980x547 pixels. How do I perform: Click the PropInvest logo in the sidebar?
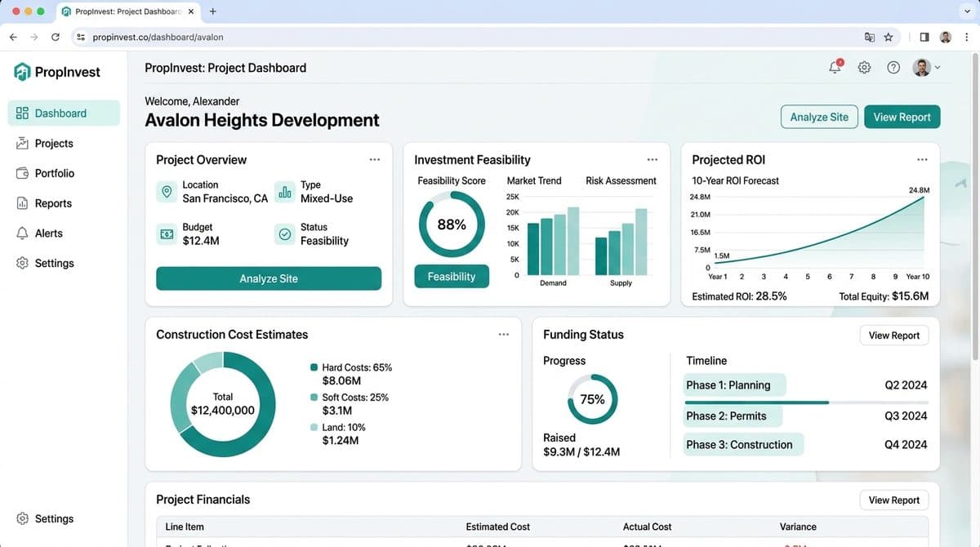click(x=57, y=72)
